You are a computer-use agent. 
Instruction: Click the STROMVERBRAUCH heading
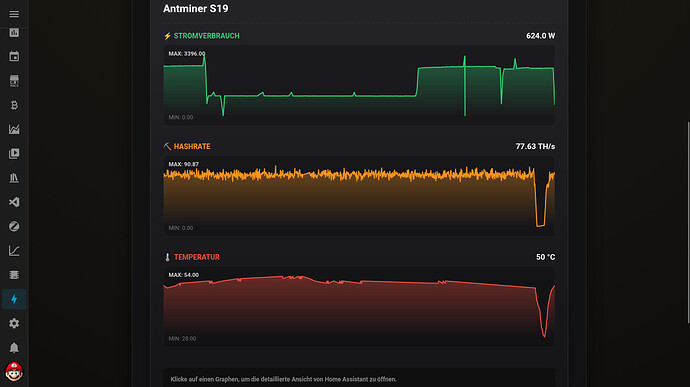tap(206, 36)
